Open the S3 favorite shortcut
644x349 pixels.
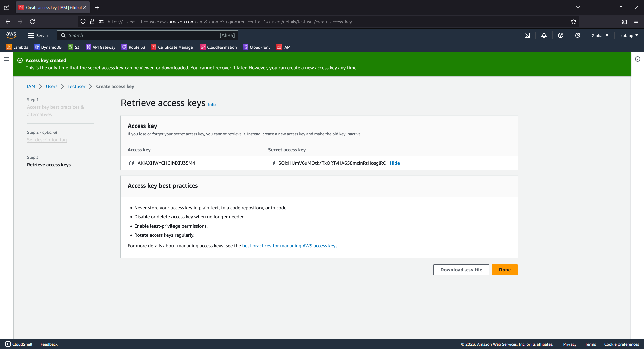(x=74, y=47)
